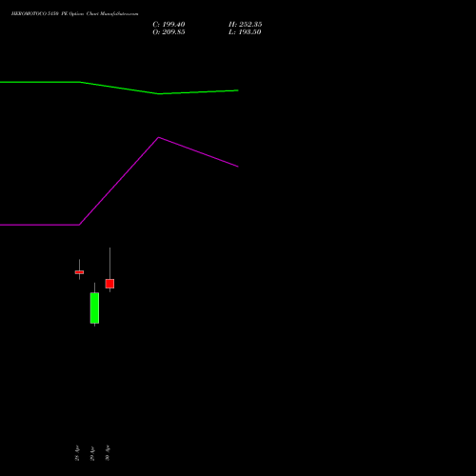Click the green line's lowest dip point
Image resolution: width=476 pixels, height=476 pixels.
point(159,93)
